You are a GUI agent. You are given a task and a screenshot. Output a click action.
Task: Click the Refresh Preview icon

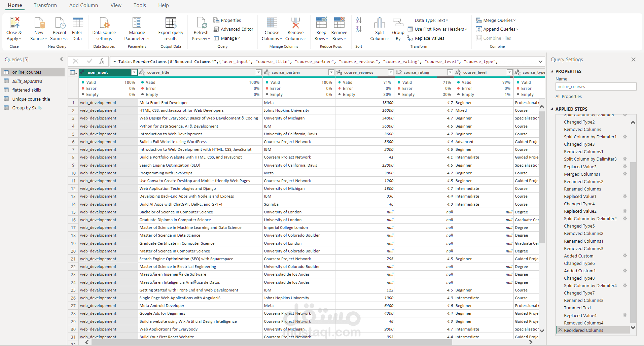(201, 23)
